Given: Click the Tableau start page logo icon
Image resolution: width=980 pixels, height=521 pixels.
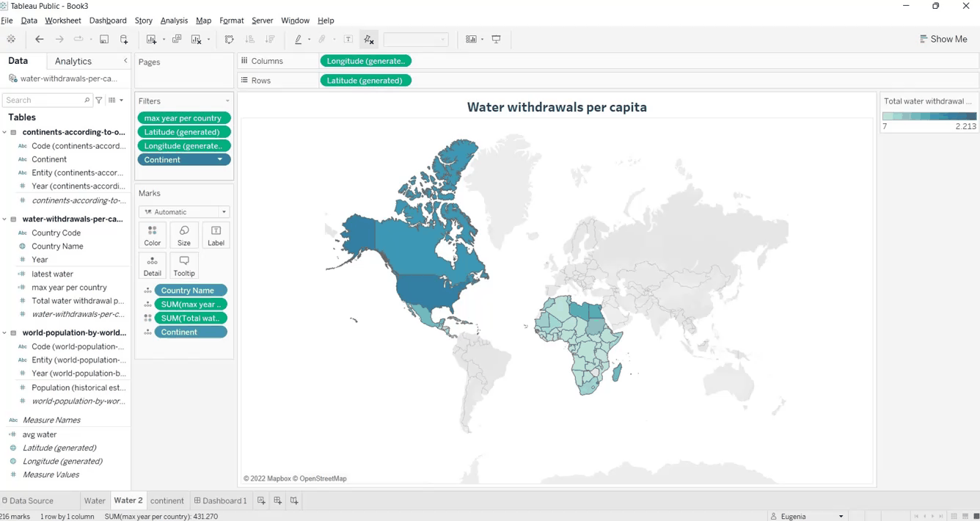Looking at the screenshot, I should pyautogui.click(x=11, y=40).
